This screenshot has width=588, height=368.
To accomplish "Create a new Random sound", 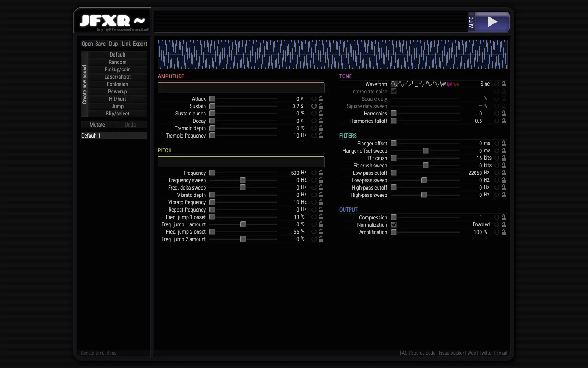I will (x=118, y=62).
